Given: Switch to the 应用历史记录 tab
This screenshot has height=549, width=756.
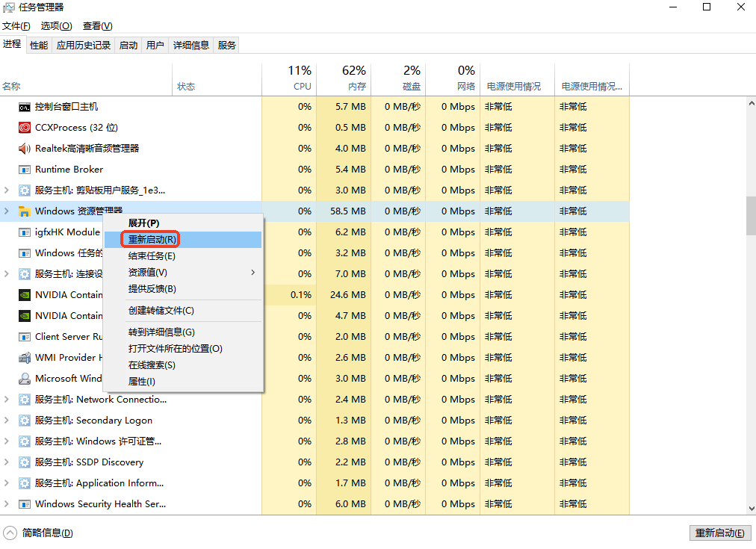Looking at the screenshot, I should [84, 46].
